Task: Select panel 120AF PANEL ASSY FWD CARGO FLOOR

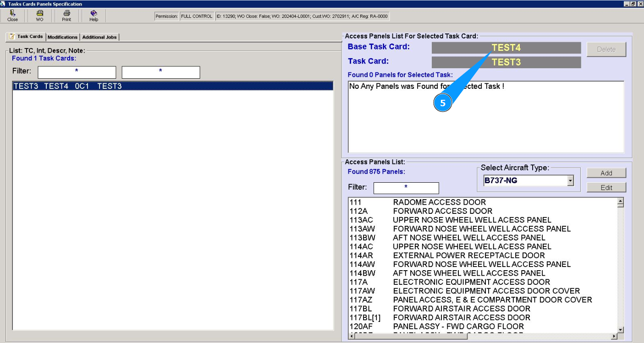Action: click(483, 327)
